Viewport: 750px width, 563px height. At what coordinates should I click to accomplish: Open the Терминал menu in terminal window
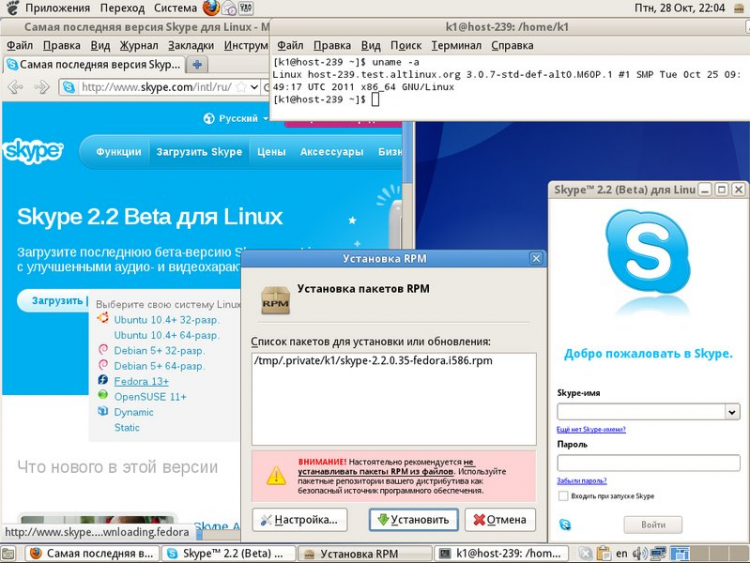pyautogui.click(x=456, y=45)
